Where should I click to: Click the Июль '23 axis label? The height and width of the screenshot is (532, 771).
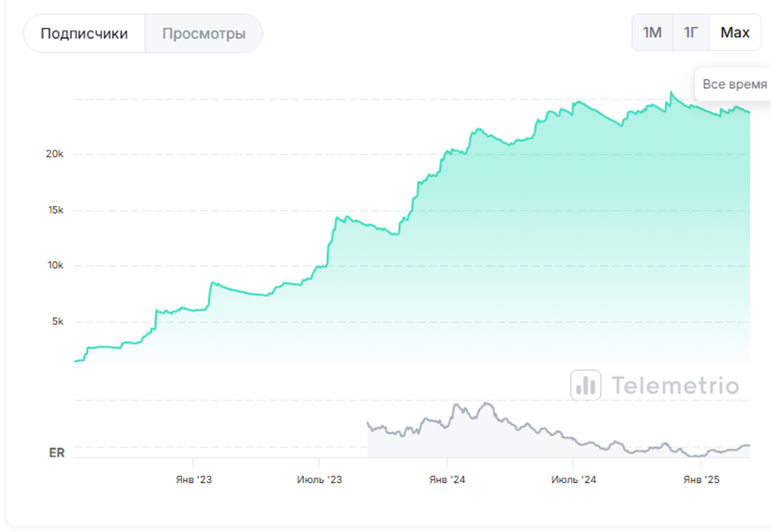pyautogui.click(x=319, y=480)
